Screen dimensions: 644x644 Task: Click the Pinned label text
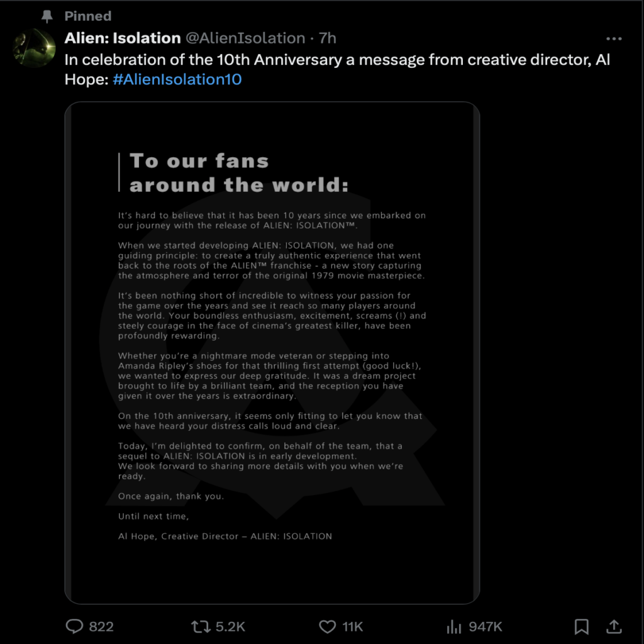point(88,16)
